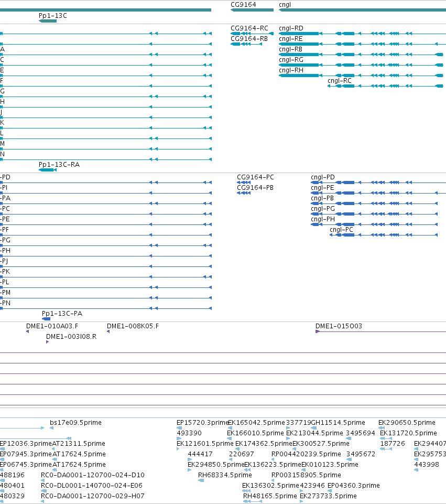Viewport: 446px width, 504px height.
Task: Select the Pp1-13C-PA protein label
Action: (62, 314)
